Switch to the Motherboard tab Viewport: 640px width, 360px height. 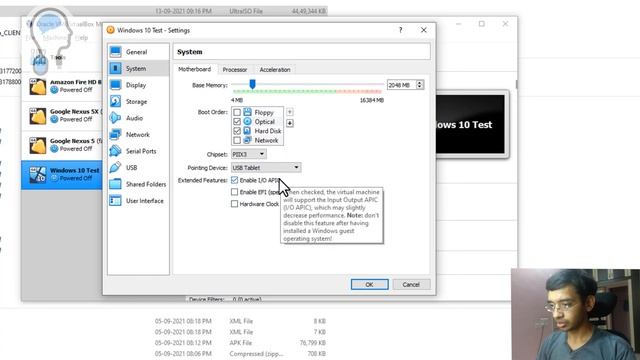pos(194,69)
